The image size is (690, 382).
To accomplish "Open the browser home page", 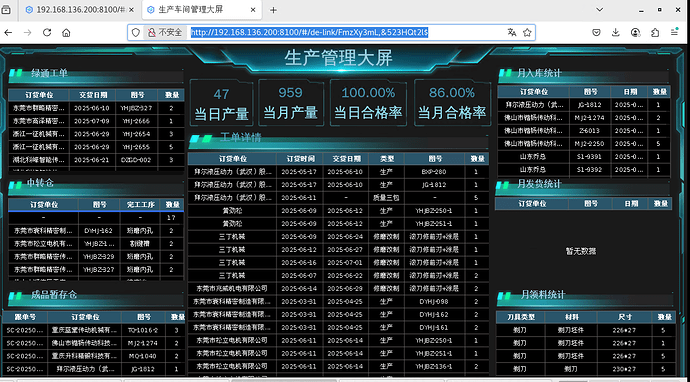I will pyautogui.click(x=66, y=33).
